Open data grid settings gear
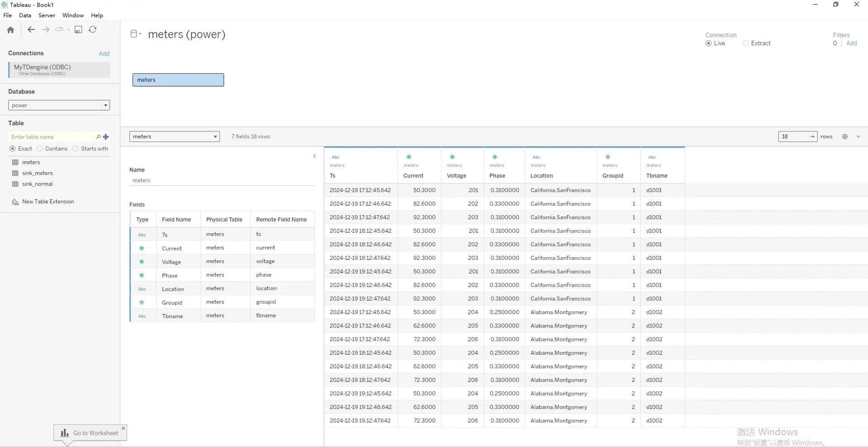Image resolution: width=868 pixels, height=447 pixels. (844, 136)
